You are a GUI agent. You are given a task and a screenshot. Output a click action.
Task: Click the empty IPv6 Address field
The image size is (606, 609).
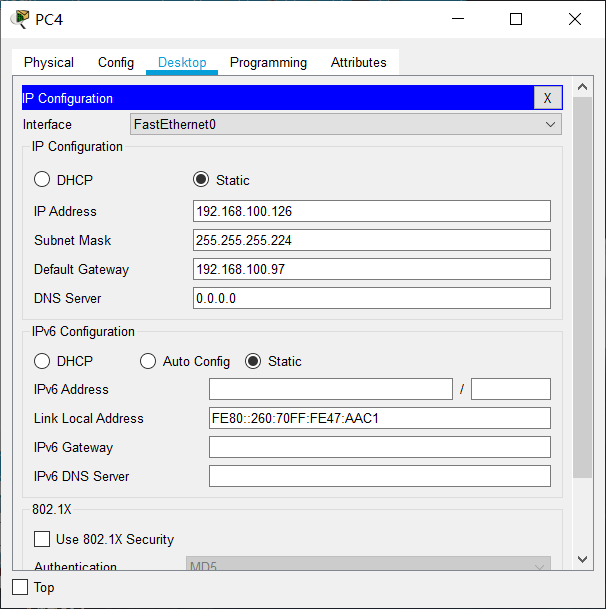(331, 389)
